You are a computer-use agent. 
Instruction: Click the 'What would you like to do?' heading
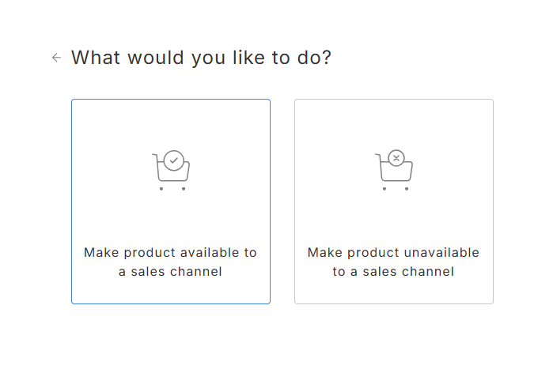pyautogui.click(x=202, y=58)
